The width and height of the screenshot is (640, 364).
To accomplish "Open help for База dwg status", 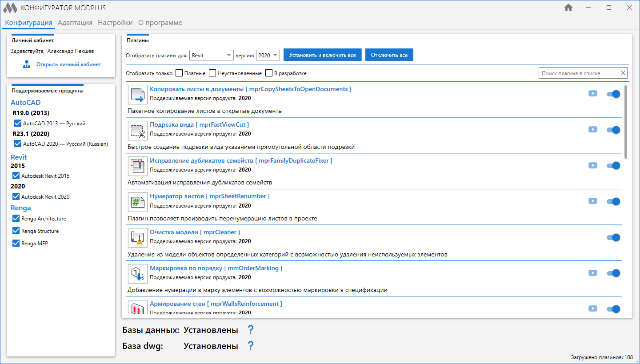I will [x=251, y=346].
